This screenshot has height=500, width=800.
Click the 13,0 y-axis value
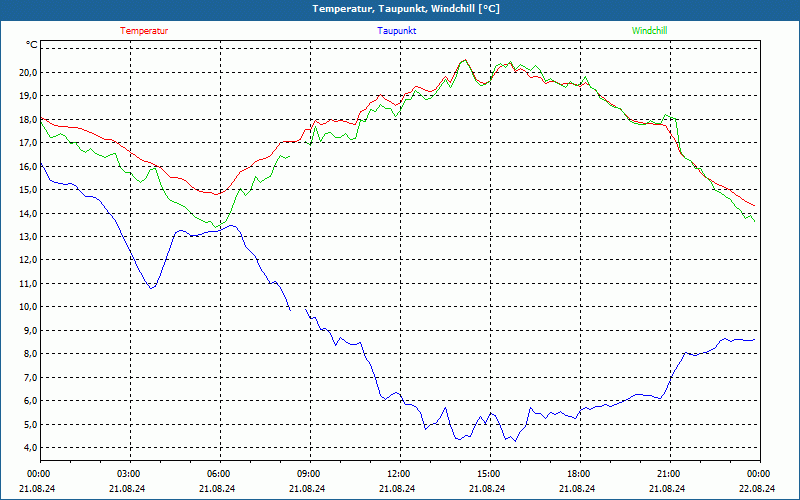coord(28,237)
